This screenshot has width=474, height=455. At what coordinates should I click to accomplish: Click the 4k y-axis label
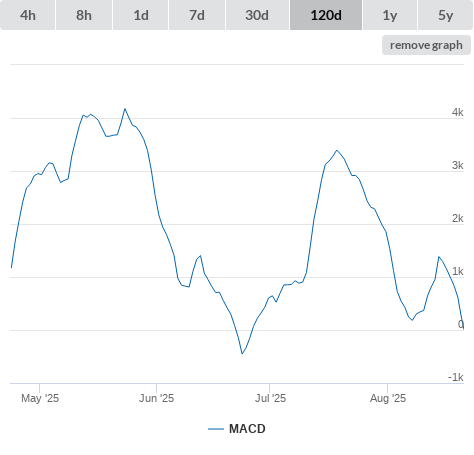pyautogui.click(x=458, y=112)
